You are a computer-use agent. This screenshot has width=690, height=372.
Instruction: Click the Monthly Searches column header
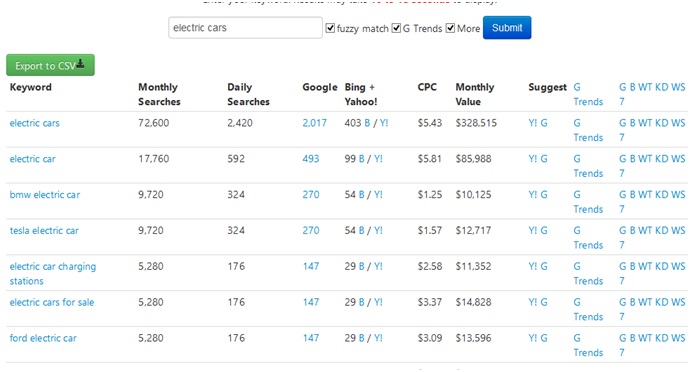point(159,94)
